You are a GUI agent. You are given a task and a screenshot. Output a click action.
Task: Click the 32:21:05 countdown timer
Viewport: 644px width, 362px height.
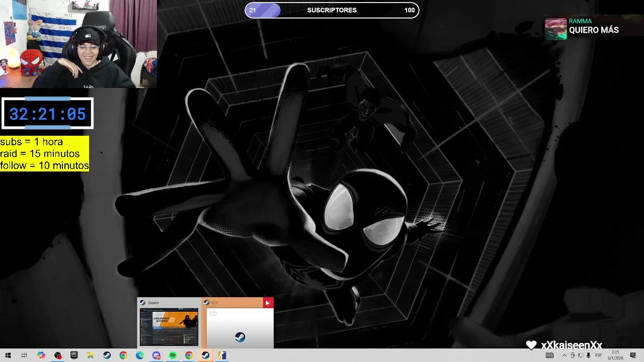coord(47,114)
